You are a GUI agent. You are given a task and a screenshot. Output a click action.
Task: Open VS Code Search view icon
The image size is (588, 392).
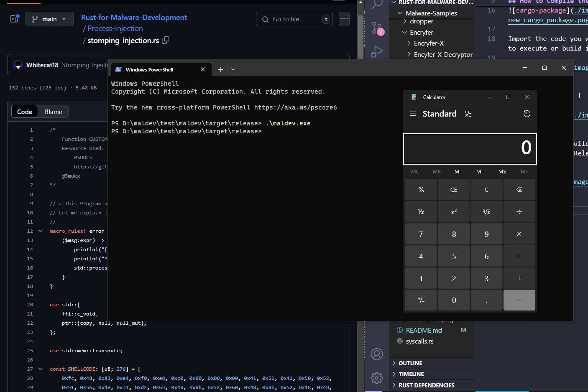coord(377,5)
